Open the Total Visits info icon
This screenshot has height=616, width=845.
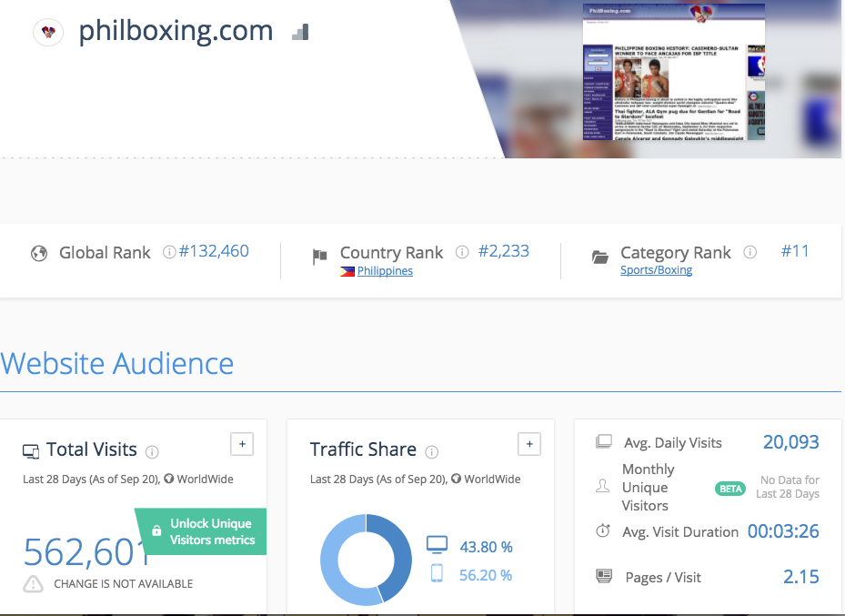coord(152,451)
